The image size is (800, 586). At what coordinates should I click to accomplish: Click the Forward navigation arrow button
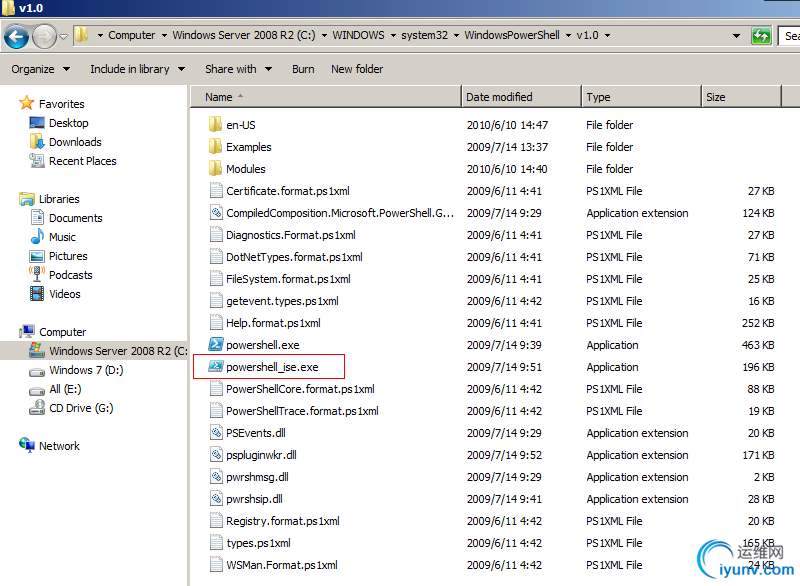pyautogui.click(x=44, y=37)
